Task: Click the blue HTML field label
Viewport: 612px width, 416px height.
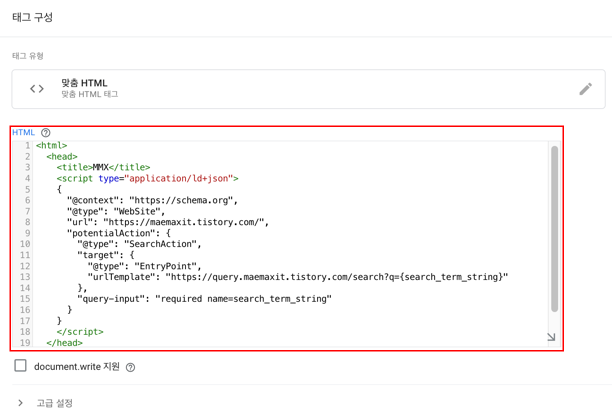Action: click(x=23, y=132)
